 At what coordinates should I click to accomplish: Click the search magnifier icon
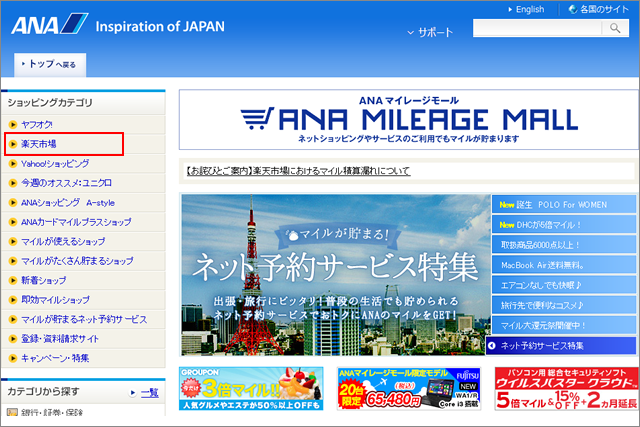[x=615, y=28]
